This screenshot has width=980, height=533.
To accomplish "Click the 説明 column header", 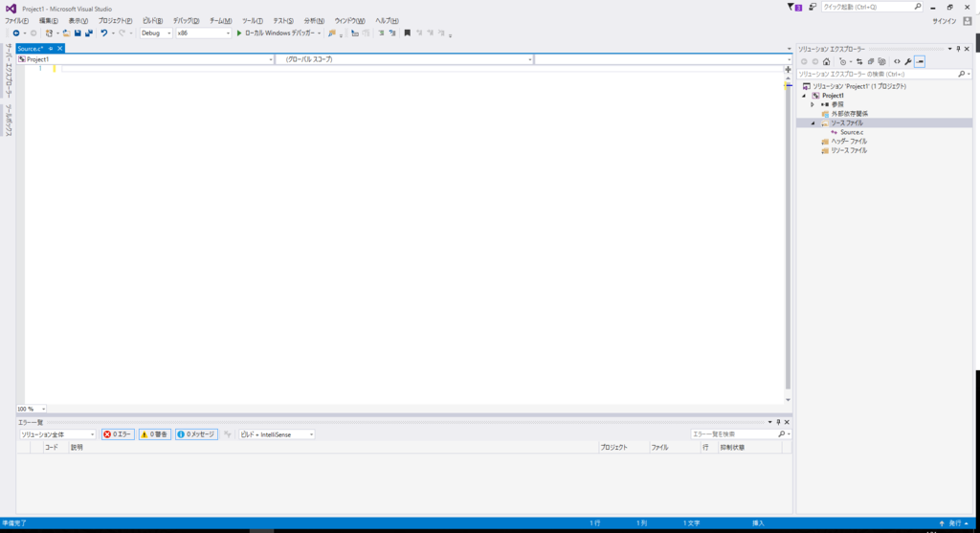I will tap(77, 448).
